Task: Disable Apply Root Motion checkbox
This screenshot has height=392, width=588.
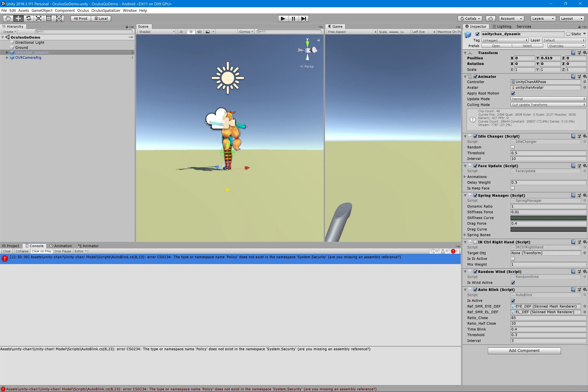Action: pos(513,93)
